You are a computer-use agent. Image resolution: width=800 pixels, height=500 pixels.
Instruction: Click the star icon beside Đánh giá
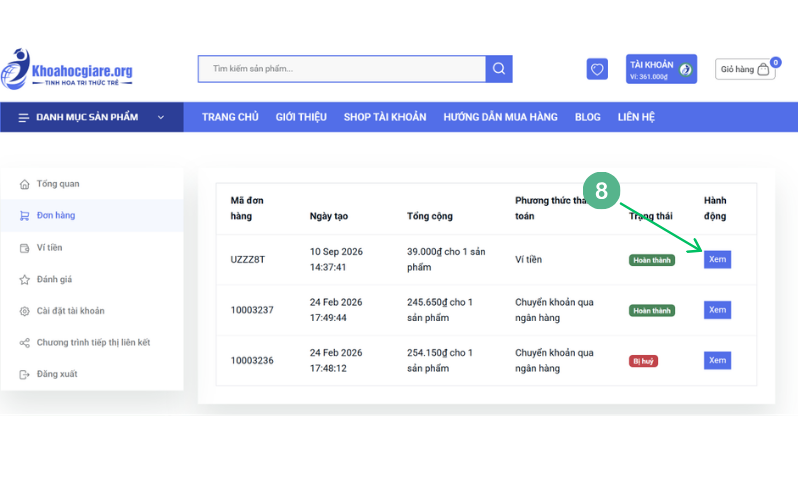(24, 280)
